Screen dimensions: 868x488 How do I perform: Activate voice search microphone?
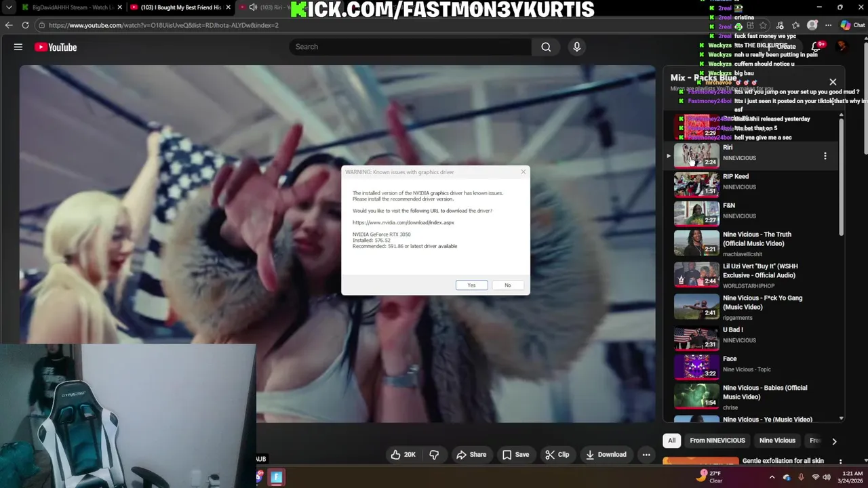(577, 47)
